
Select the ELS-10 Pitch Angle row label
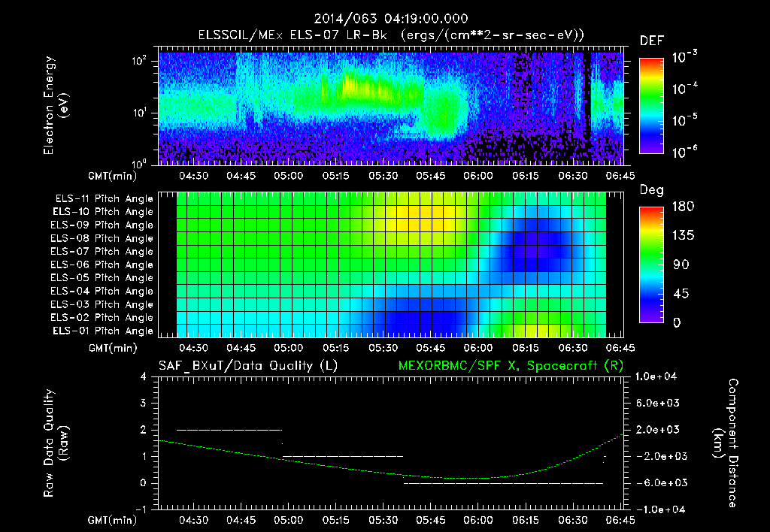pyautogui.click(x=103, y=212)
